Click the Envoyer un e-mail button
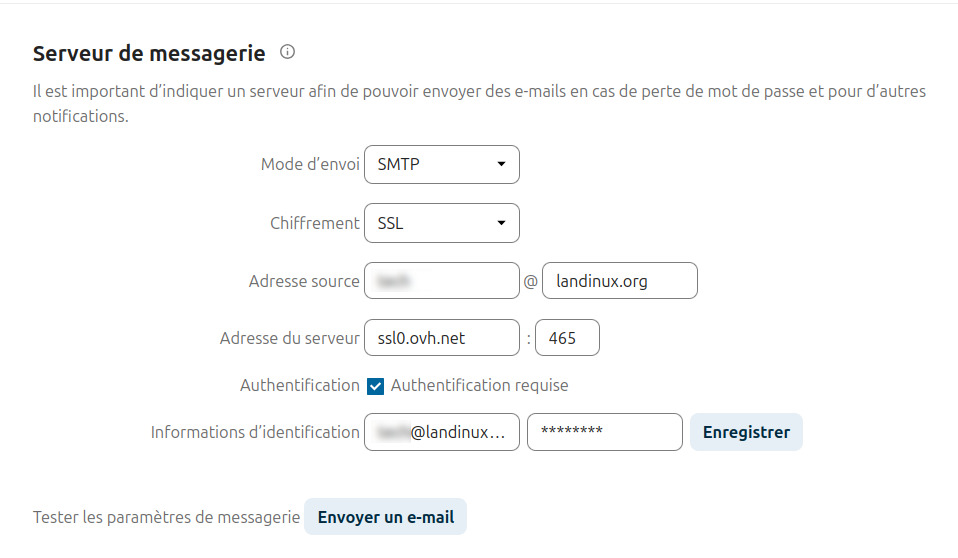This screenshot has height=558, width=958. [x=385, y=517]
